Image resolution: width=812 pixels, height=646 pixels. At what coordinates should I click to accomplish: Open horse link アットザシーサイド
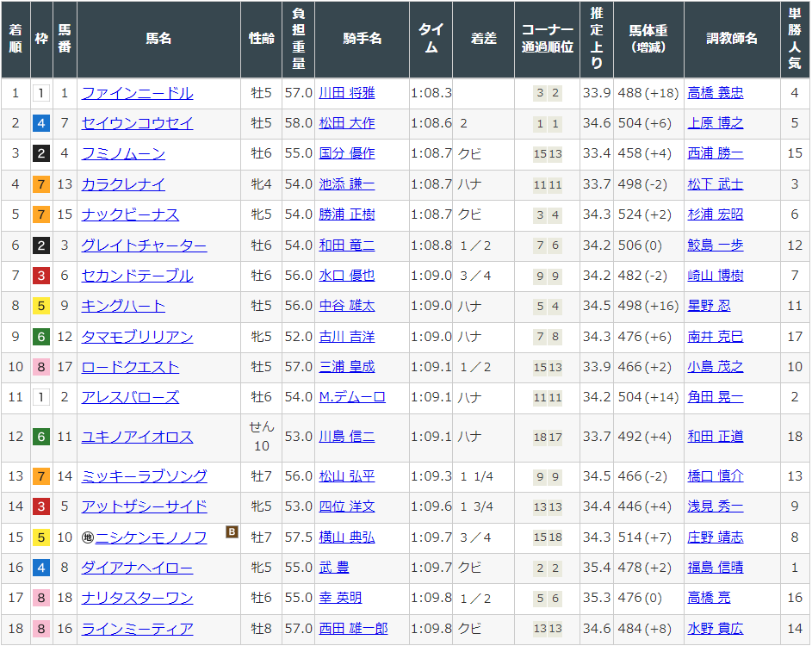pyautogui.click(x=144, y=506)
